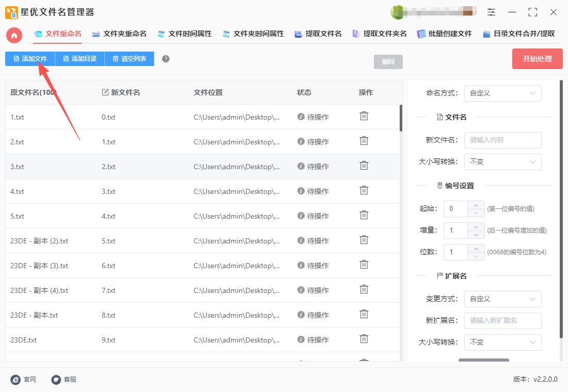
Task: Open the 命名方式 dropdown
Action: [x=502, y=93]
